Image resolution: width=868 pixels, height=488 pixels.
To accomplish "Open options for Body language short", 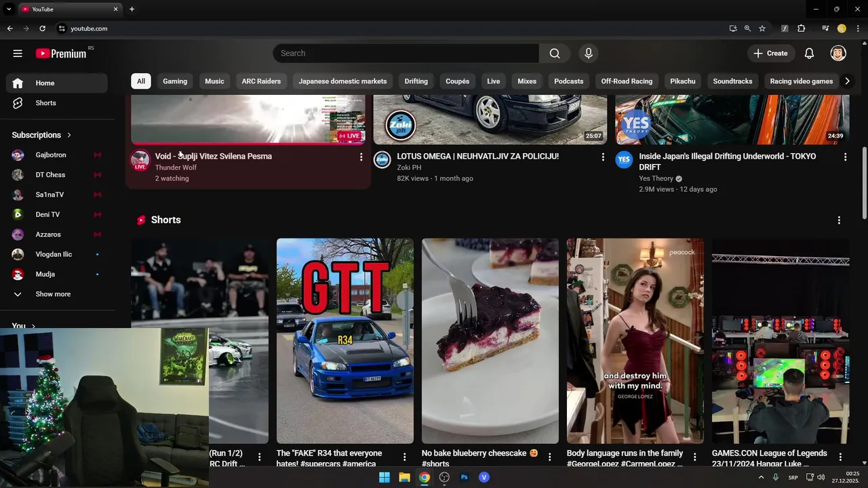I will click(x=695, y=457).
